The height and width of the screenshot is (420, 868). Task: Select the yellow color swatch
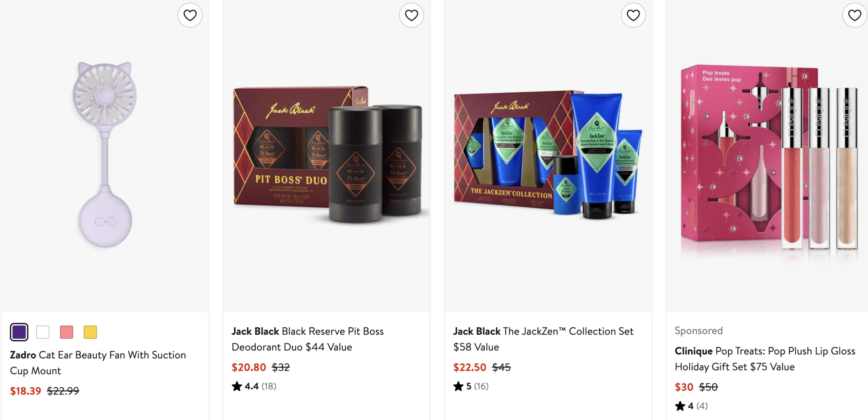90,332
